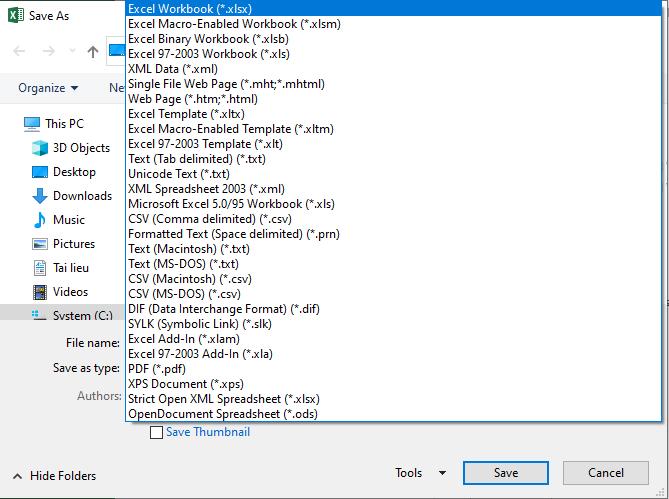Choose SYLK (Symbolic Link) (*.slk)
The image size is (669, 499).
pyautogui.click(x=393, y=324)
